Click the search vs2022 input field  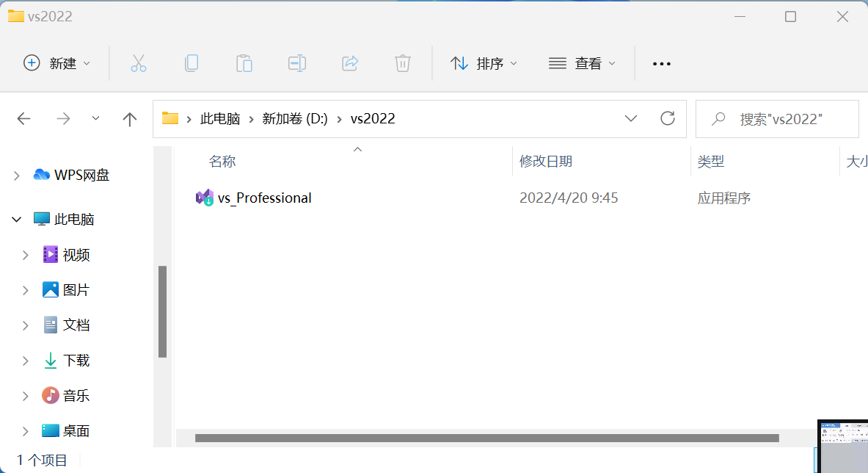(x=777, y=118)
